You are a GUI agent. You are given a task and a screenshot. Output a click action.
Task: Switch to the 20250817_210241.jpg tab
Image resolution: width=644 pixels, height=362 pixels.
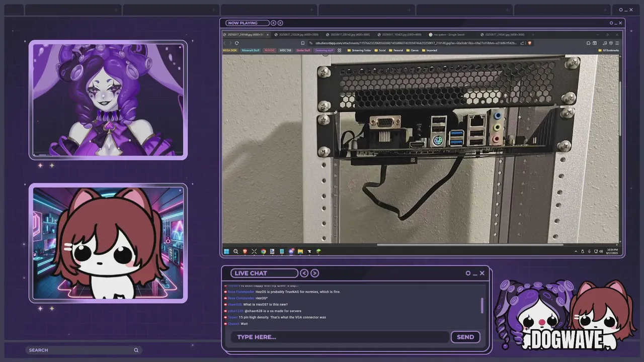tap(503, 35)
